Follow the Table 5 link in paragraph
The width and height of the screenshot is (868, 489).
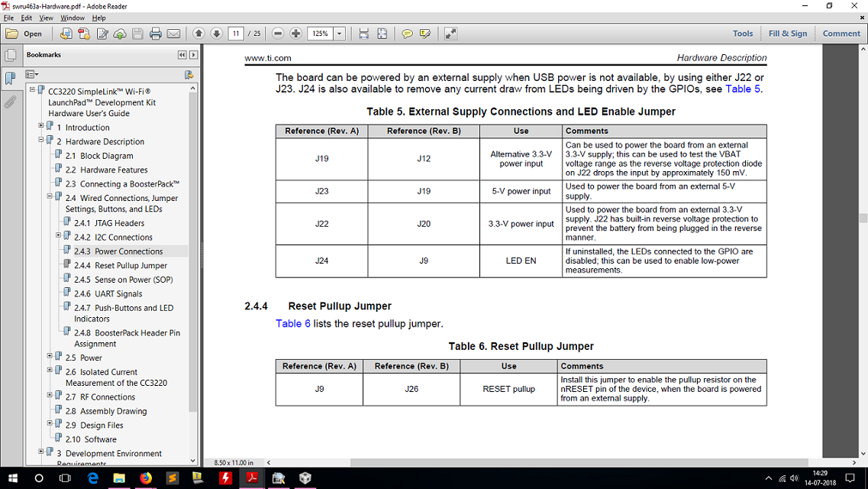[x=742, y=89]
